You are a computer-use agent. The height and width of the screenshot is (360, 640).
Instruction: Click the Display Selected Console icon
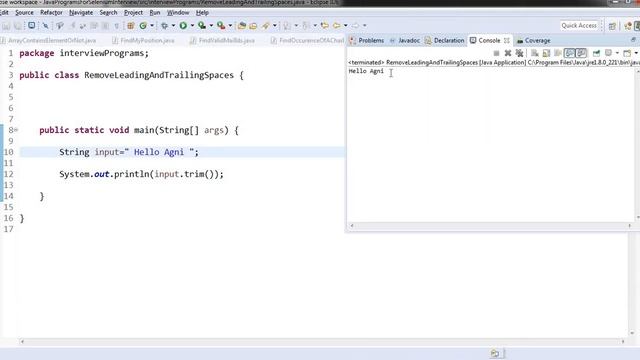point(608,53)
